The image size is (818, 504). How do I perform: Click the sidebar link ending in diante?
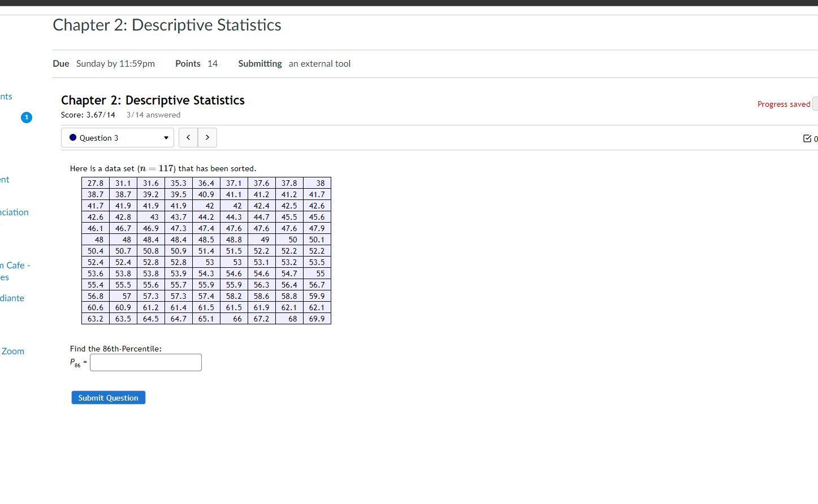[x=12, y=298]
